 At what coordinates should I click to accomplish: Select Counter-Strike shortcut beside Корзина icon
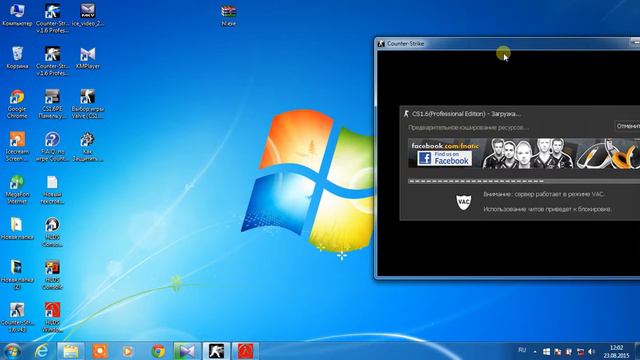(x=52, y=61)
